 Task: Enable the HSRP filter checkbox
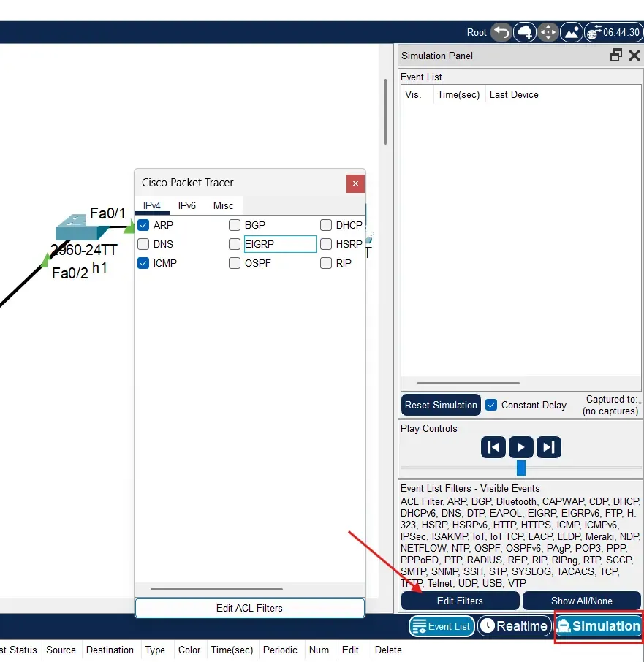pos(326,244)
